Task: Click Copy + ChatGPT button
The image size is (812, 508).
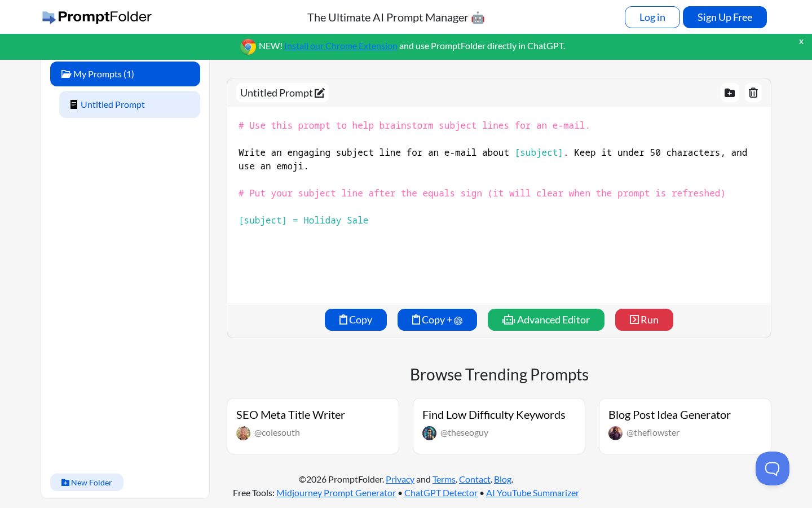Action: tap(437, 320)
